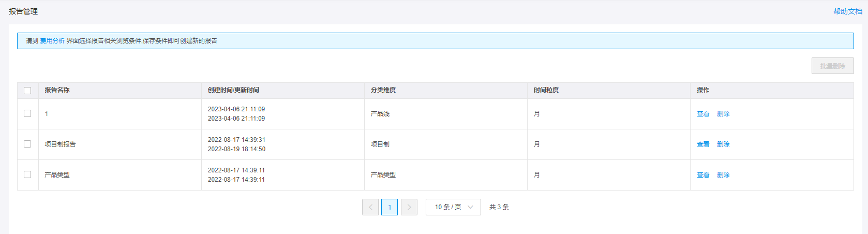Click the previous page arrow icon
This screenshot has height=234, width=868.
coord(370,207)
